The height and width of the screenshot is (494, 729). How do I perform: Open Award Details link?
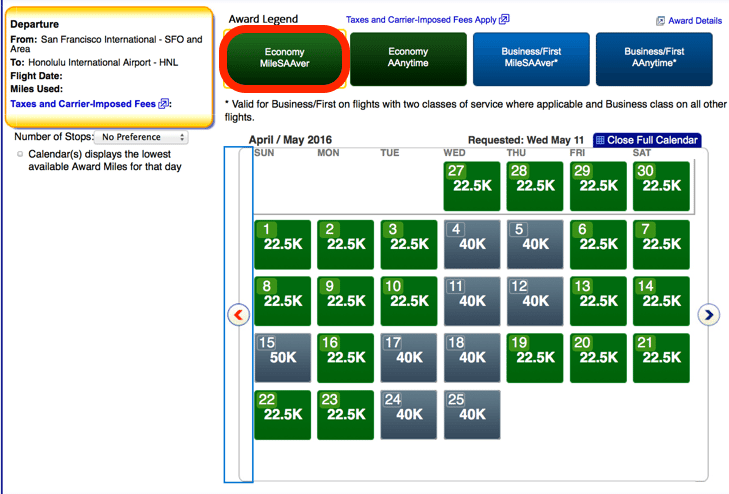tap(695, 21)
